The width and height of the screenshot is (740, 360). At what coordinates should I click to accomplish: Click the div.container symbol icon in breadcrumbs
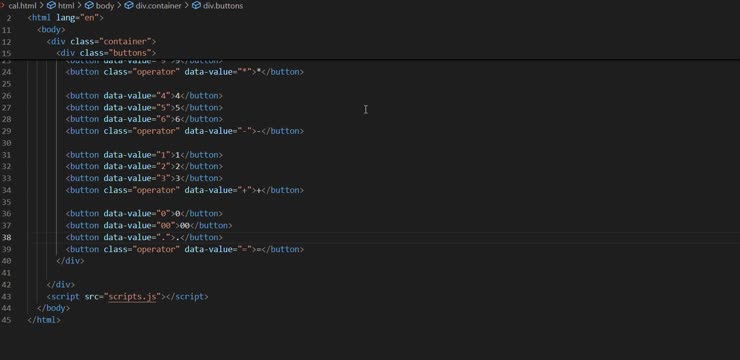129,6
